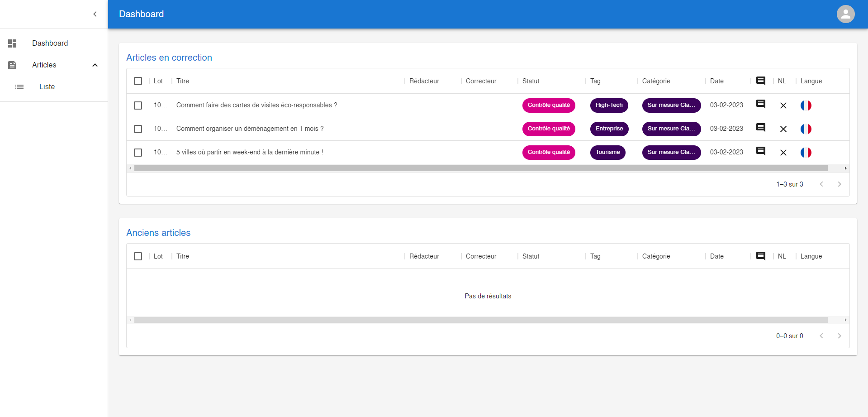Go to next page in Articles en correction
This screenshot has width=868, height=417.
coord(840,184)
